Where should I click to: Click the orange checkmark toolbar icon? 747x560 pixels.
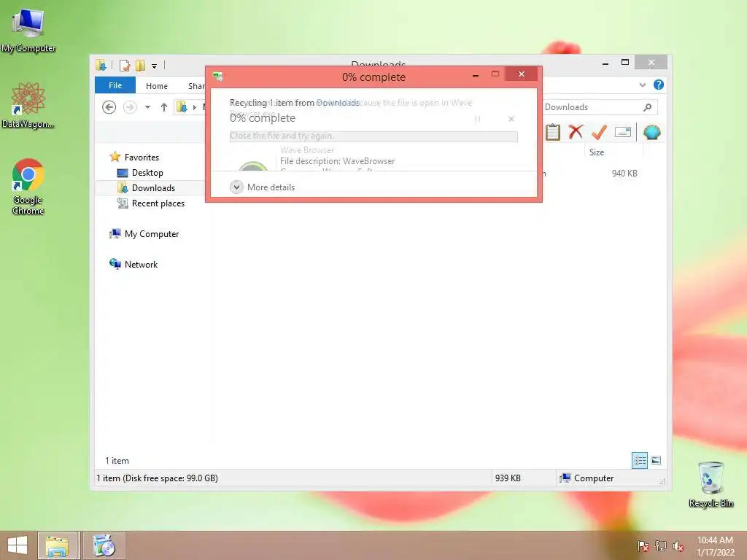pos(599,132)
